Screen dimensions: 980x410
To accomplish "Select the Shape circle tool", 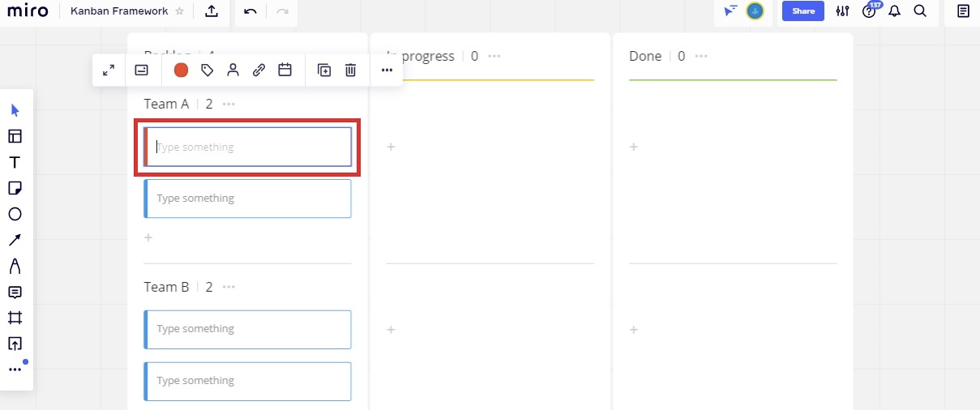I will click(x=15, y=214).
